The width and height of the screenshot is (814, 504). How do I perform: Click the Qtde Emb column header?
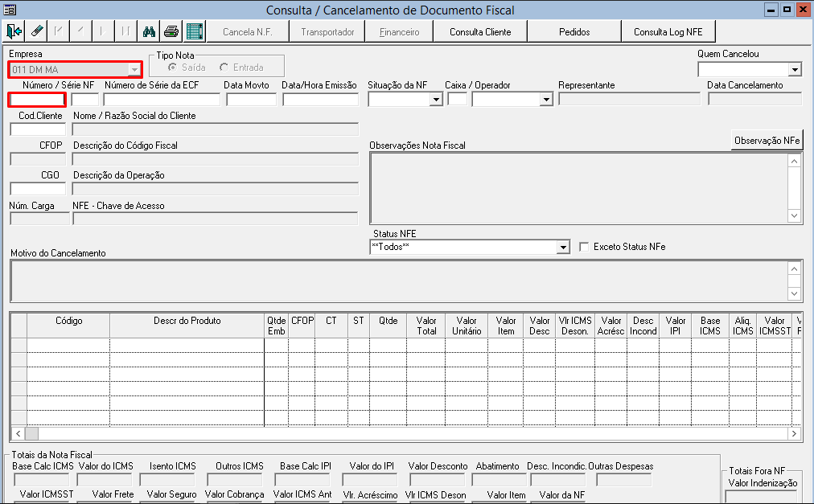(x=276, y=326)
